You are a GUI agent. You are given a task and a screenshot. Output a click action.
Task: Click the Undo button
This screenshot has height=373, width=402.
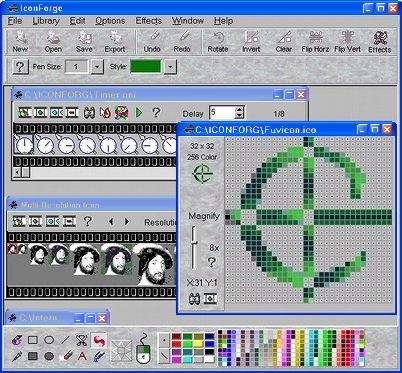pyautogui.click(x=152, y=42)
